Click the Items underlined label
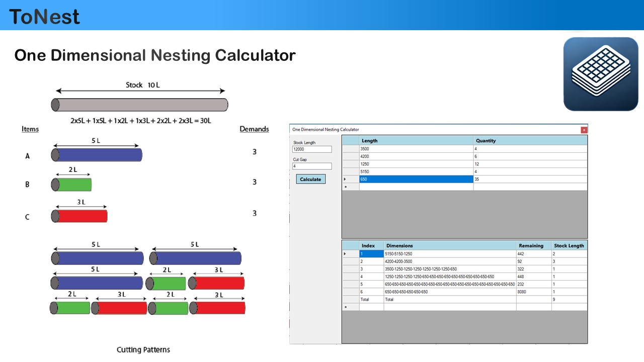The height and width of the screenshot is (362, 644). (x=30, y=129)
